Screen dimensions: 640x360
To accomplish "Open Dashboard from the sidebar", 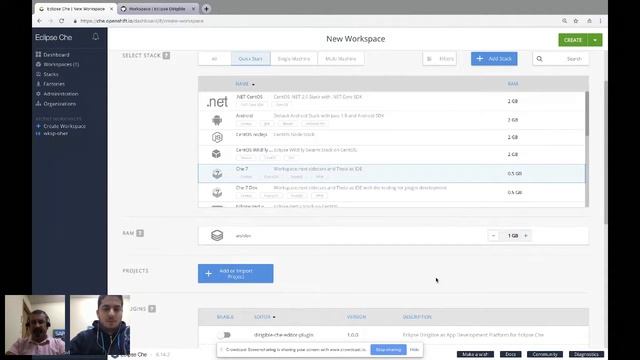I will click(x=56, y=55).
